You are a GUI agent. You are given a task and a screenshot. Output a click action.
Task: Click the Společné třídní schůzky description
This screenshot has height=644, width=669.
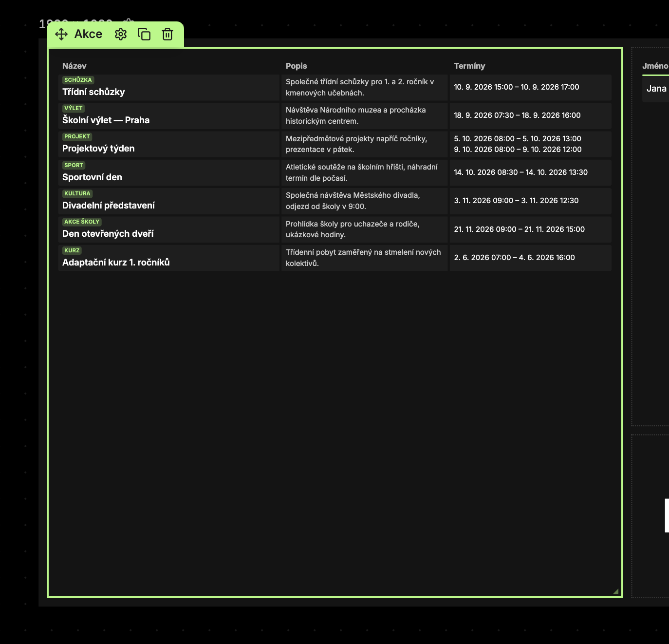pyautogui.click(x=364, y=87)
